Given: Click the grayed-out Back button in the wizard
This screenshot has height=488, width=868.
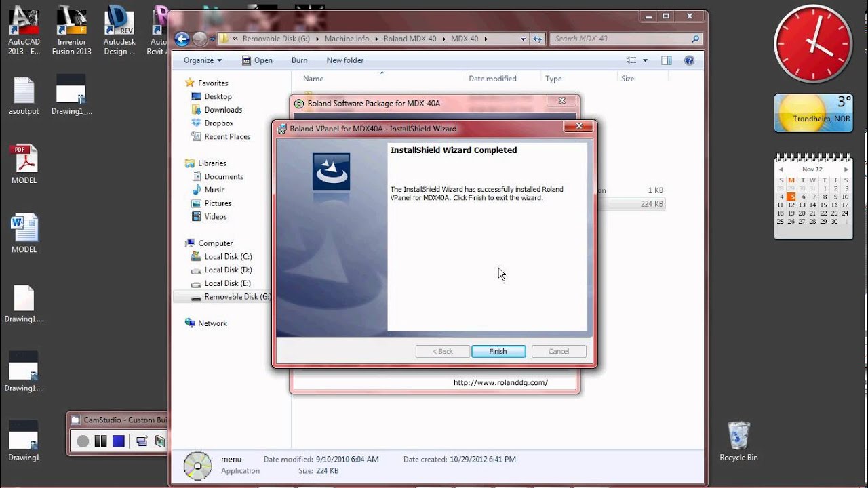Looking at the screenshot, I should tap(443, 351).
